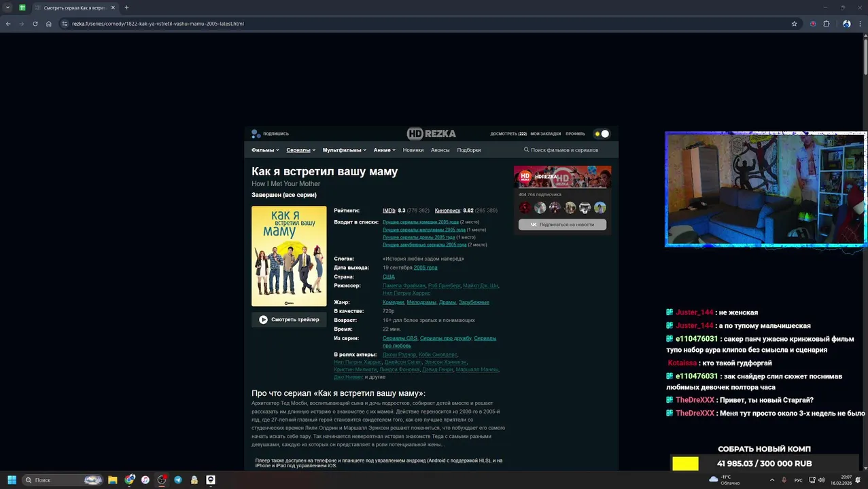Open the IMDb rating link
Image resolution: width=868 pixels, height=489 pixels.
coord(389,211)
